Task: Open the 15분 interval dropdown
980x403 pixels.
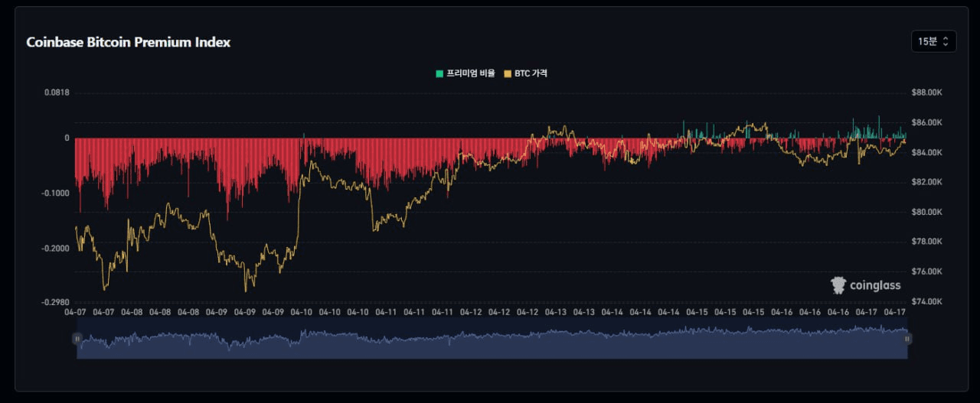Action: pyautogui.click(x=933, y=41)
